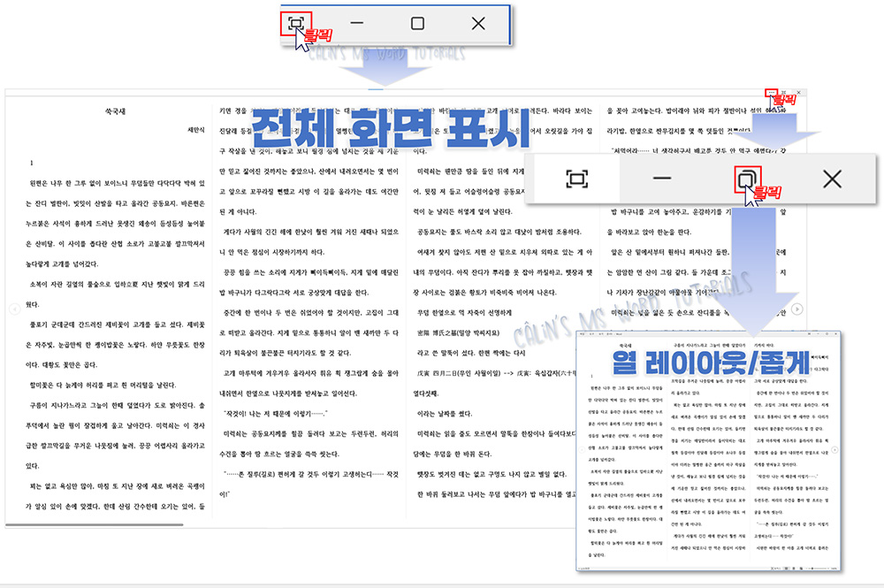Image resolution: width=884 pixels, height=588 pixels.
Task: Click zoom slider in small window status bar
Action: coord(816,569)
